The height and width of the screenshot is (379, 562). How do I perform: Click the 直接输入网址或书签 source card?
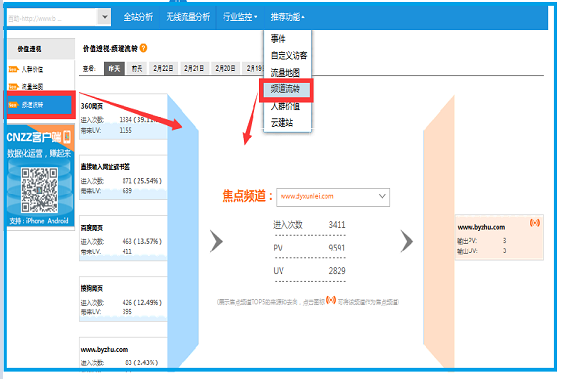click(123, 177)
